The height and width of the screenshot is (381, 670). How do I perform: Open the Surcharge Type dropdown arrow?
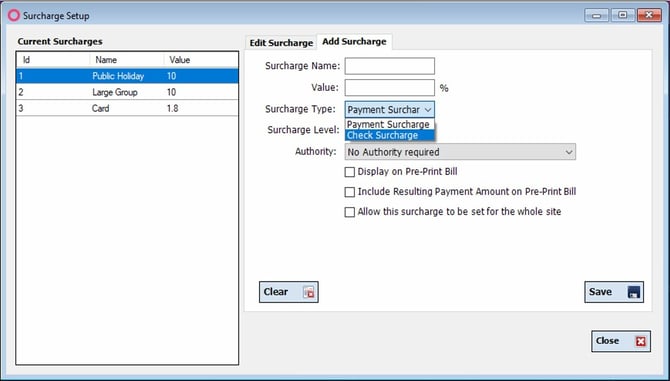[428, 110]
